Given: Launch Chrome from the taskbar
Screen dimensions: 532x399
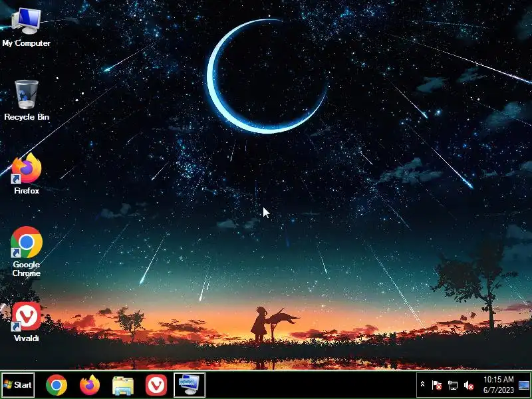Looking at the screenshot, I should click(57, 385).
